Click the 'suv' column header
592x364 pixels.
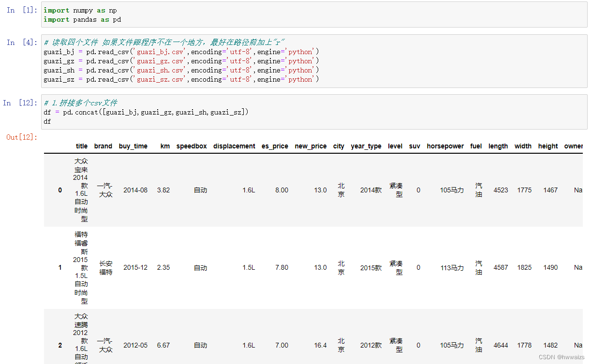(414, 146)
